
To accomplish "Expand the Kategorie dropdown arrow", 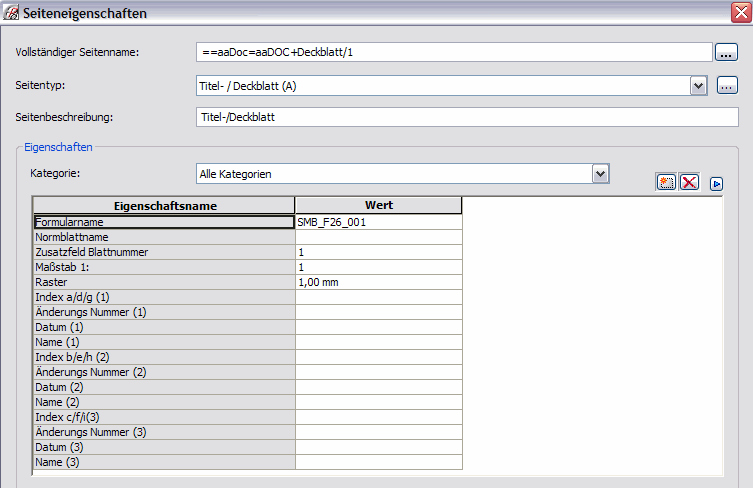I will click(601, 173).
